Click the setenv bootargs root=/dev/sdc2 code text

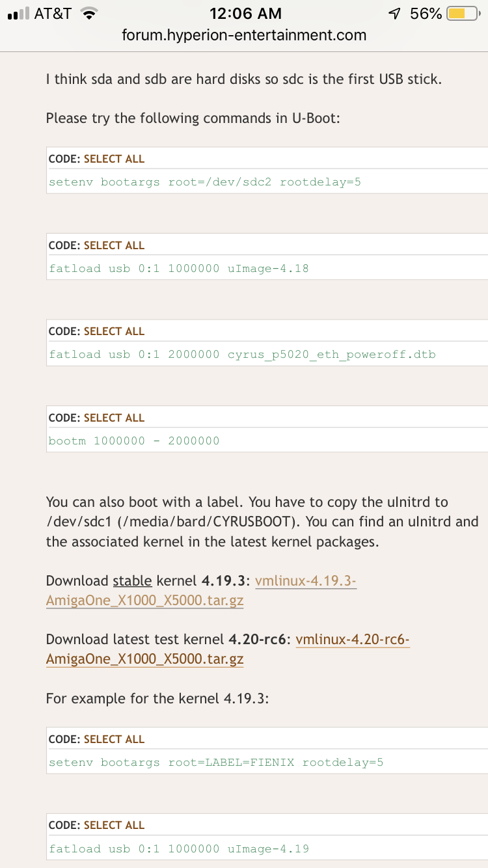point(205,182)
